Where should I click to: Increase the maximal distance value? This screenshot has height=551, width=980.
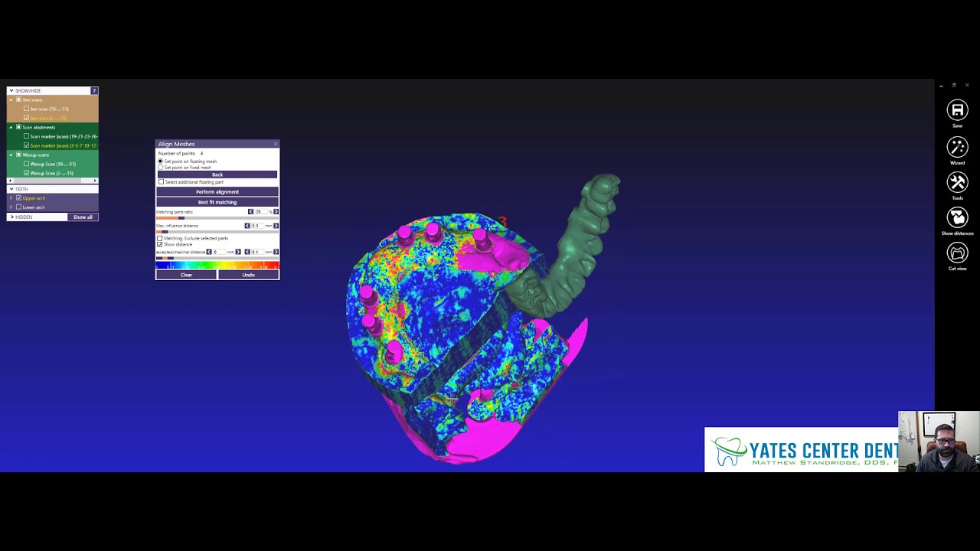click(276, 252)
